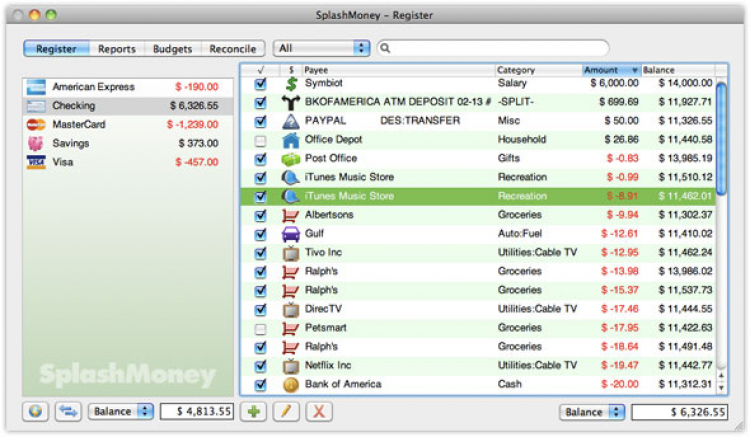The height and width of the screenshot is (437, 750).
Task: Click the shopping cart icon for Albertsons
Action: [291, 215]
